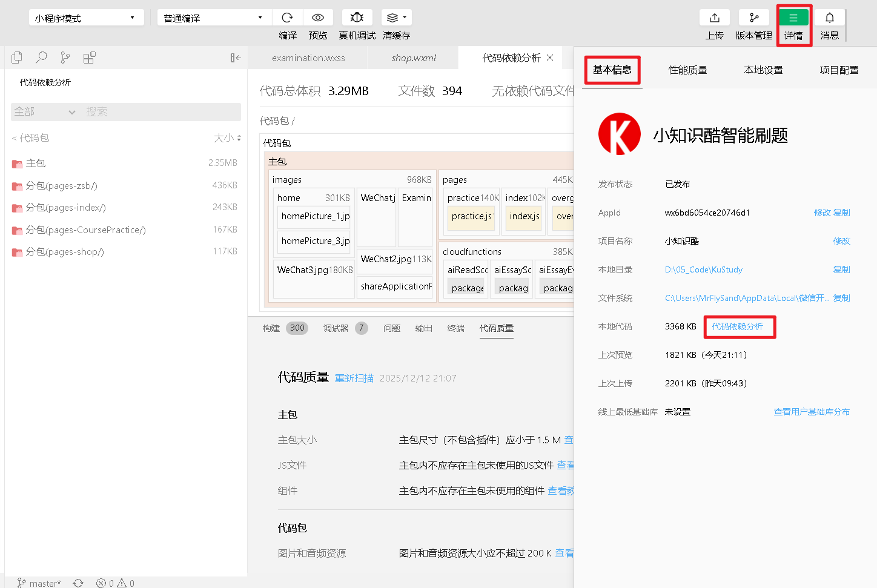This screenshot has height=588, width=877.
Task: Open version management (版本管理) icon
Action: (x=754, y=18)
